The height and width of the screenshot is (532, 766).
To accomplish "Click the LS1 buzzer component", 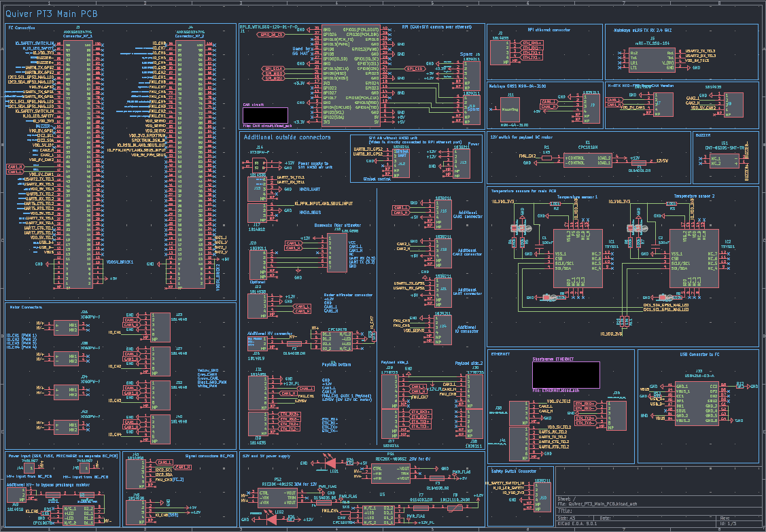I will pos(725,161).
